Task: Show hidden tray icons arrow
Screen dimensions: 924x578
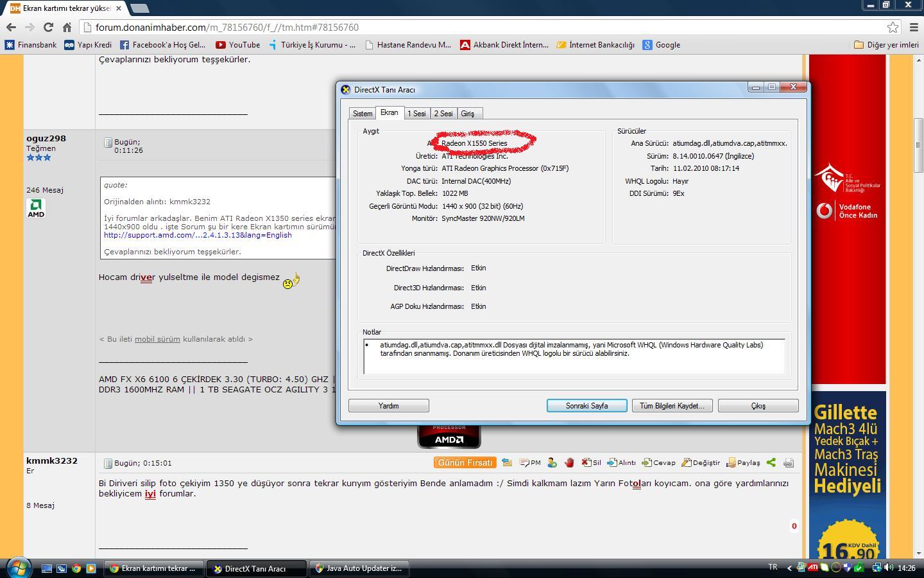Action: point(789,568)
